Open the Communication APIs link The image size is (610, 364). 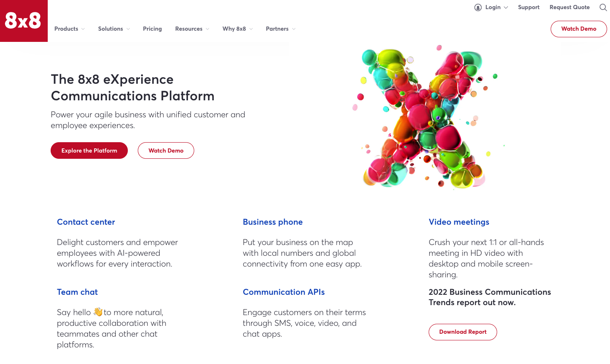[x=284, y=292]
